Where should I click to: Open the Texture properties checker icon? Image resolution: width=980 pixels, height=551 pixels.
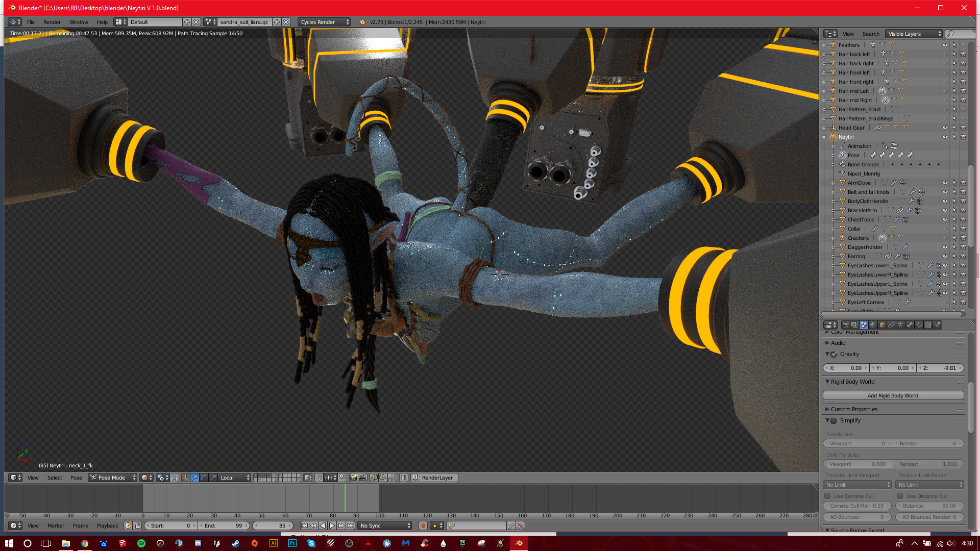click(x=928, y=325)
